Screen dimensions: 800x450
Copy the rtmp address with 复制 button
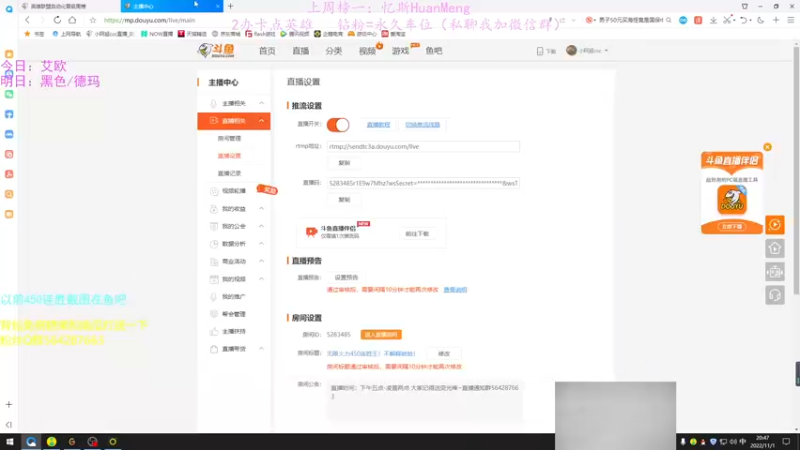click(344, 163)
